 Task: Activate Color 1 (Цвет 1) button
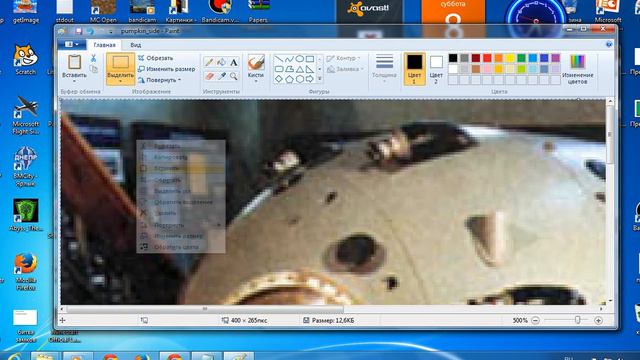pos(414,69)
